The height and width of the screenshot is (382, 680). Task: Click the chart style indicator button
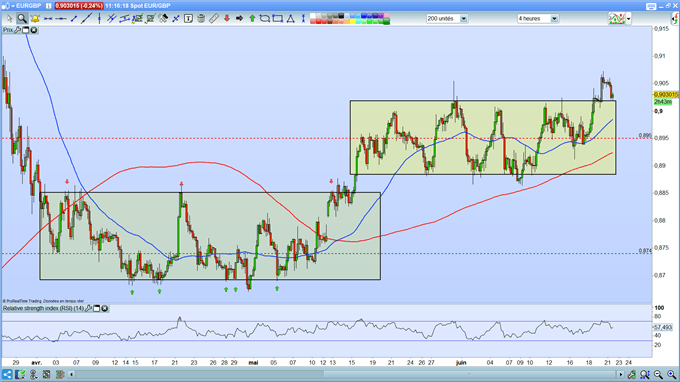(x=617, y=19)
